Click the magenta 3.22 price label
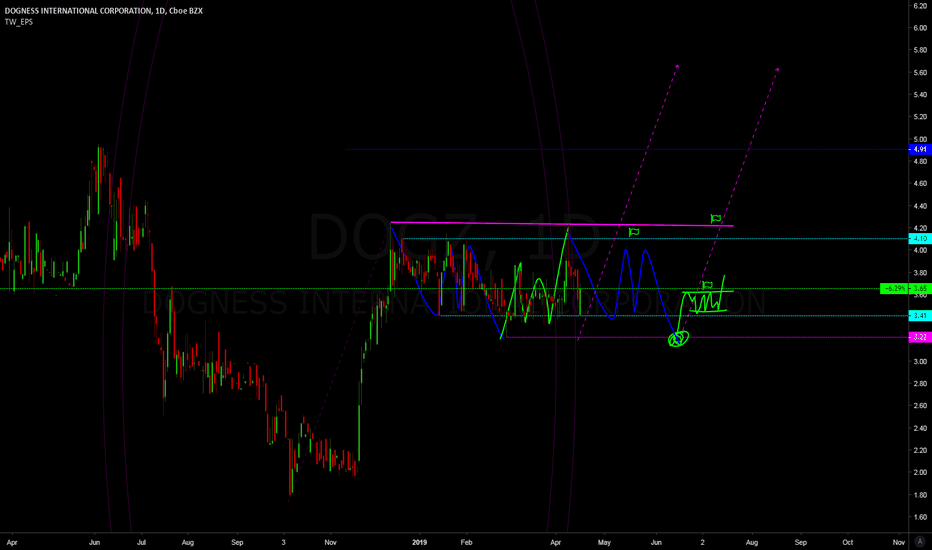 920,337
